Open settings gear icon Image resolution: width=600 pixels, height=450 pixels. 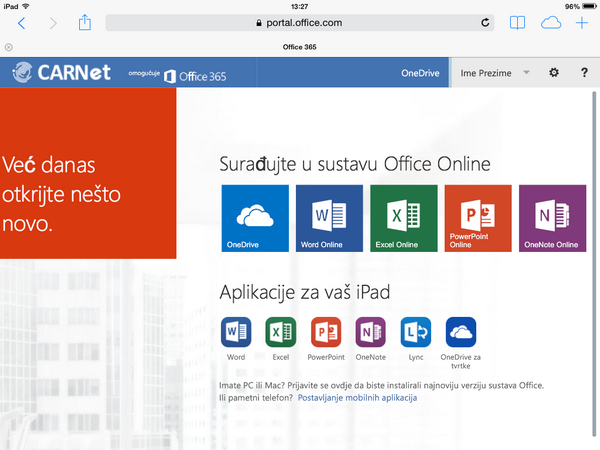(554, 72)
